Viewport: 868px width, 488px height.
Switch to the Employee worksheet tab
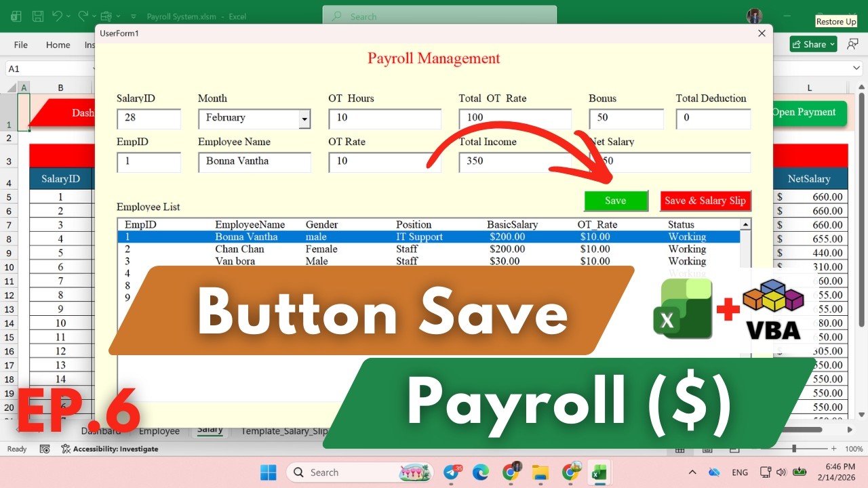(x=159, y=431)
